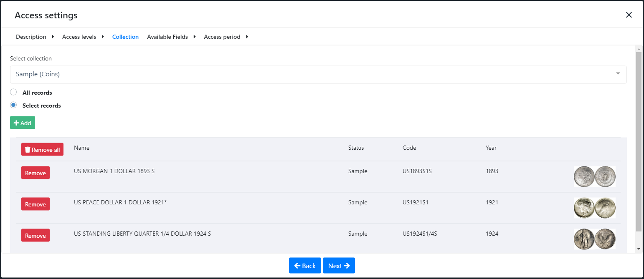Click the scroll down arrow on scrollbar
Image resolution: width=644 pixels, height=279 pixels.
[638, 249]
